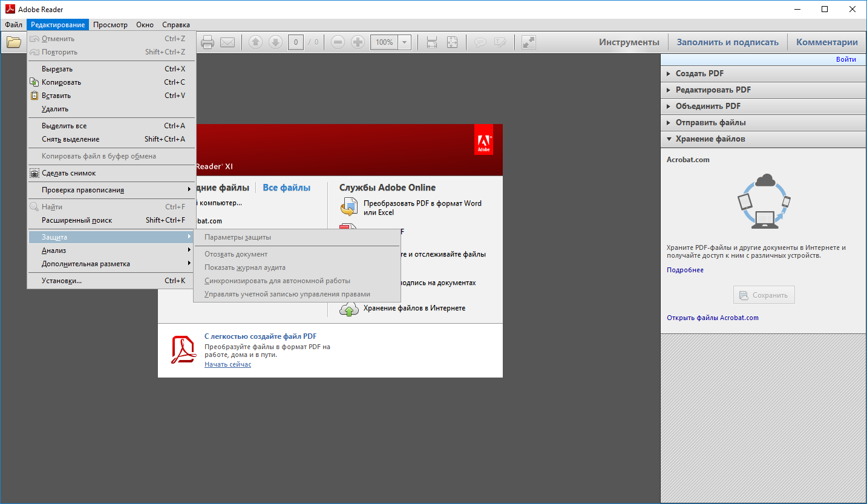Click the Open file folder icon

pyautogui.click(x=13, y=42)
